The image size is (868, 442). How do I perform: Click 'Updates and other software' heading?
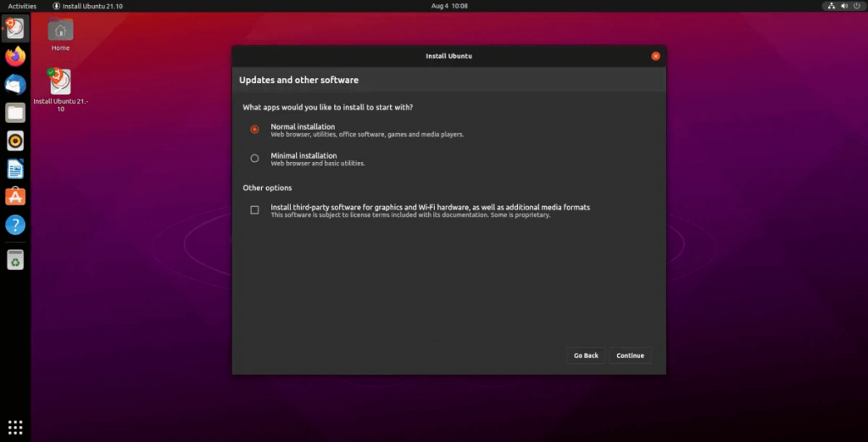(299, 80)
